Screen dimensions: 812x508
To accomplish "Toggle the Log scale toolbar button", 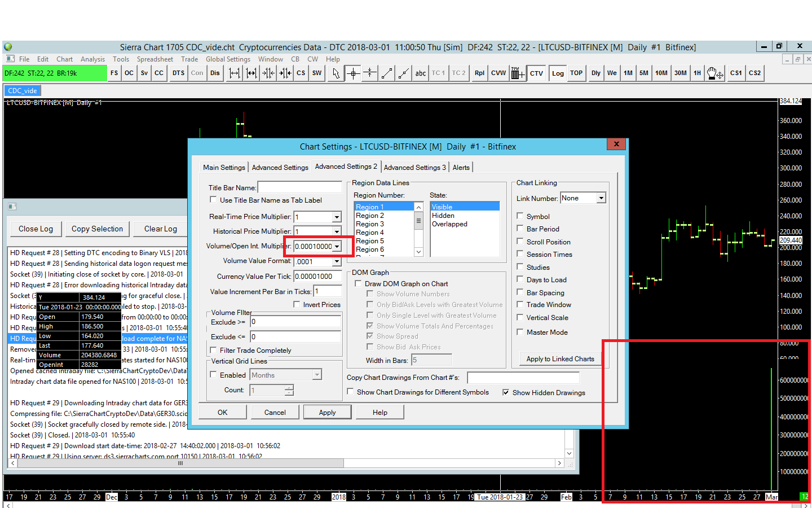I will pos(558,73).
